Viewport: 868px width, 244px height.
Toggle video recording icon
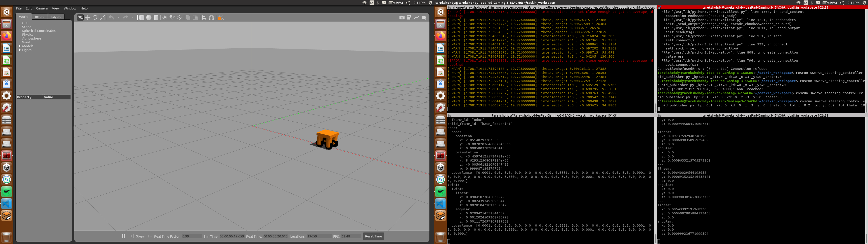click(424, 18)
